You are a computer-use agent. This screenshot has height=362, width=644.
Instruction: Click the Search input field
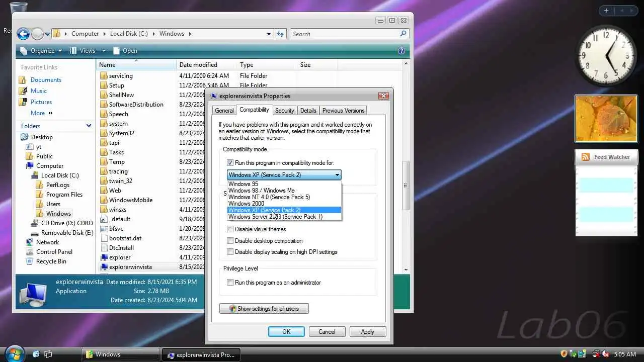click(345, 34)
